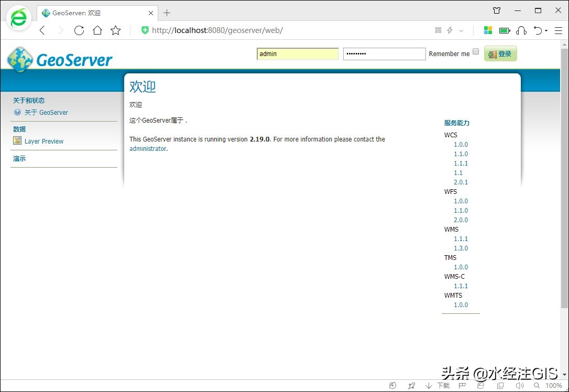This screenshot has height=392, width=569.
Task: Open the browser hamburger menu
Action: click(x=559, y=30)
